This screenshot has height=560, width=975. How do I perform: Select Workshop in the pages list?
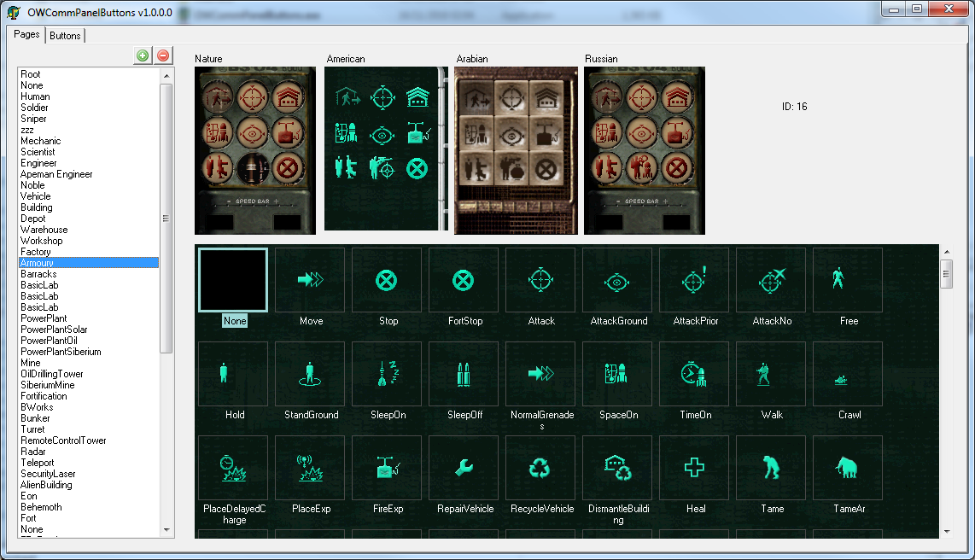[89, 241]
